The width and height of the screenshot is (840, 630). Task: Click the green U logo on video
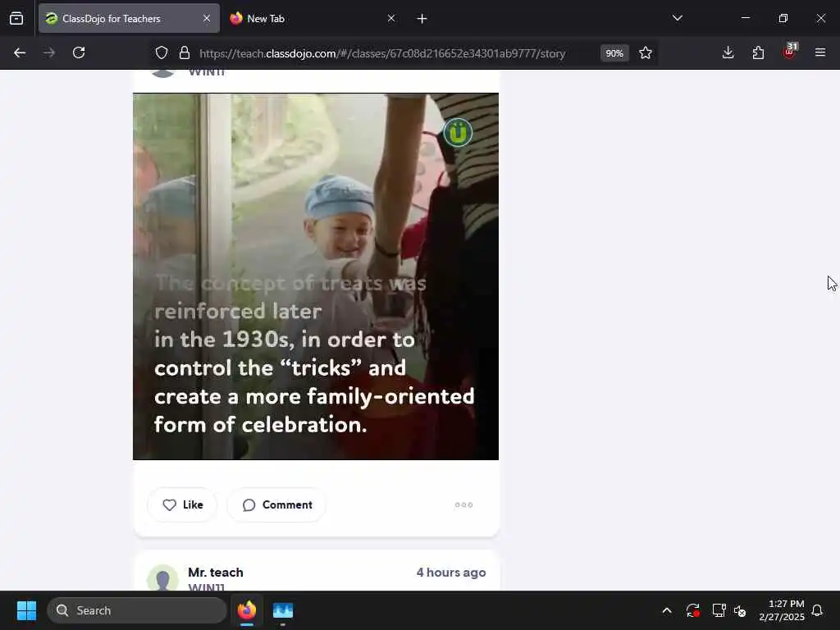coord(458,132)
